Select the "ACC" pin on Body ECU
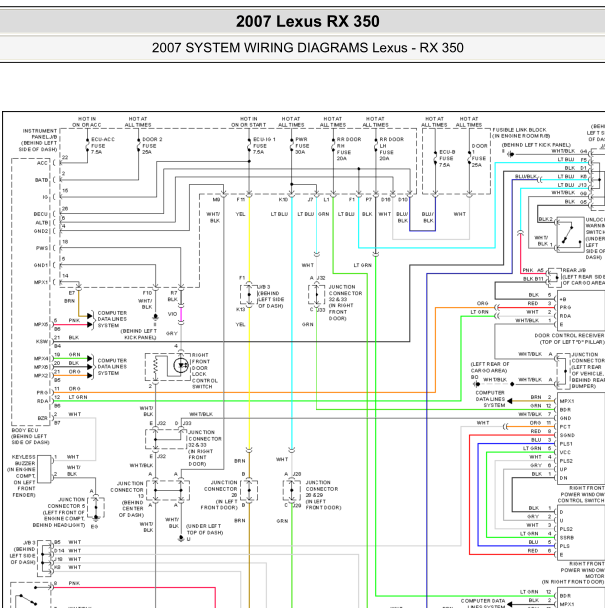Image resolution: width=605 pixels, height=608 pixels. coord(42,163)
